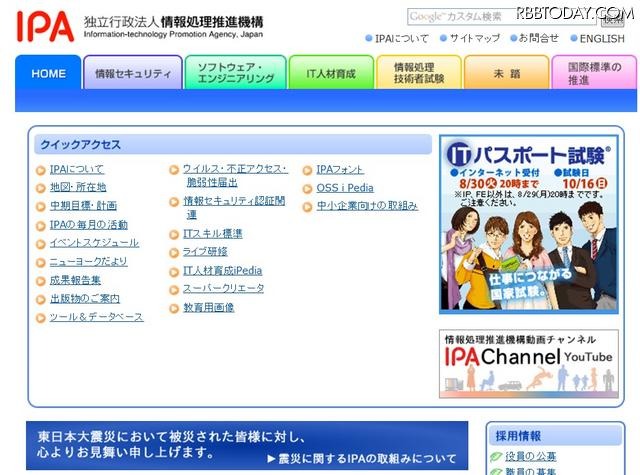The height and width of the screenshot is (475, 640).
Task: Click orange bullet beside IPAの毎月の活動
Action: click(x=40, y=226)
